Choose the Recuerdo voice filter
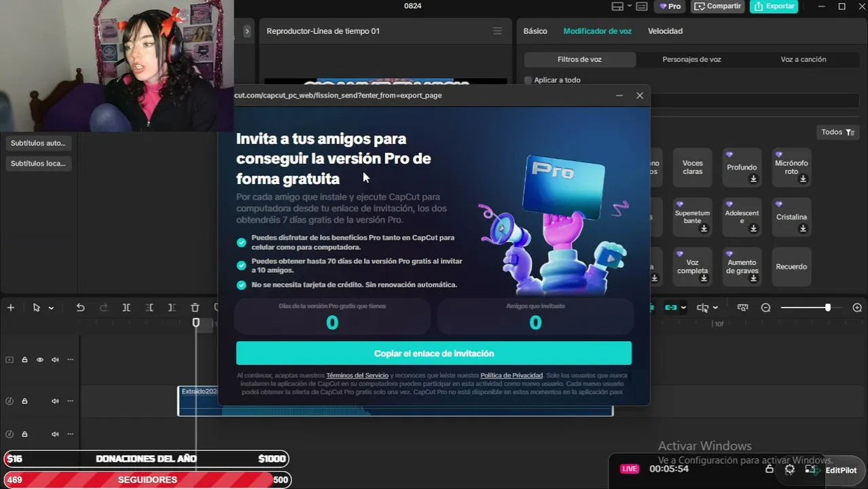The image size is (868, 489). [x=791, y=267]
